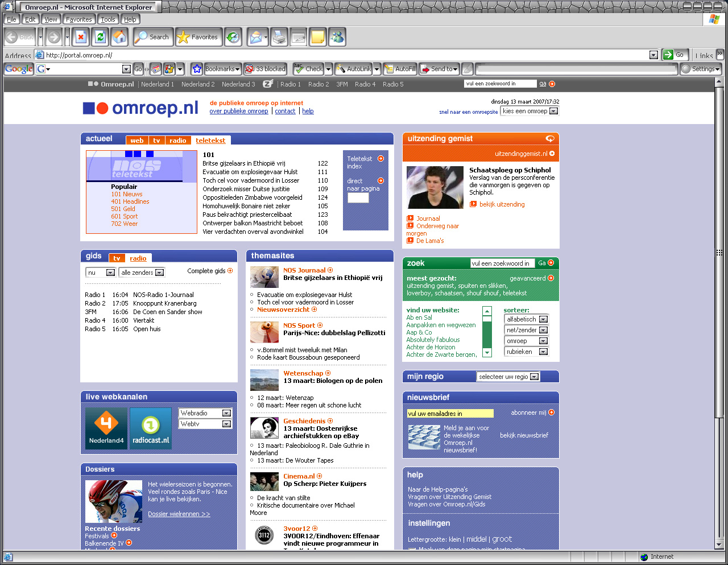Viewport: 728px width, 565px height.
Task: Open the View menu
Action: click(x=51, y=19)
